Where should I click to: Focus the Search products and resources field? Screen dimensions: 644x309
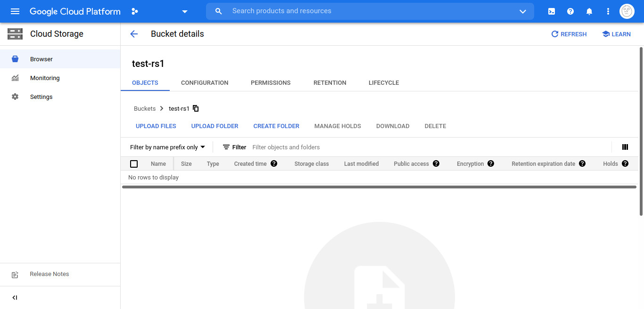point(370,11)
